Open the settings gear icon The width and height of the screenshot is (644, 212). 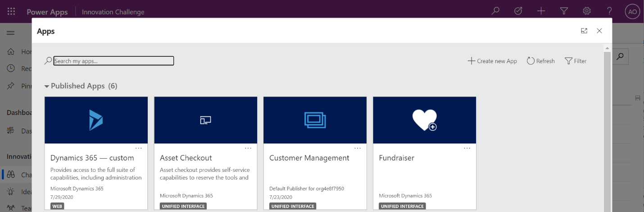[x=587, y=12]
